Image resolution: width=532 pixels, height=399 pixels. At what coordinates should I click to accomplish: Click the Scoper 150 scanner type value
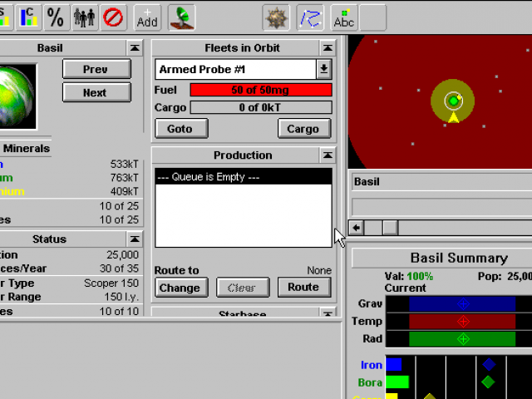(x=111, y=283)
